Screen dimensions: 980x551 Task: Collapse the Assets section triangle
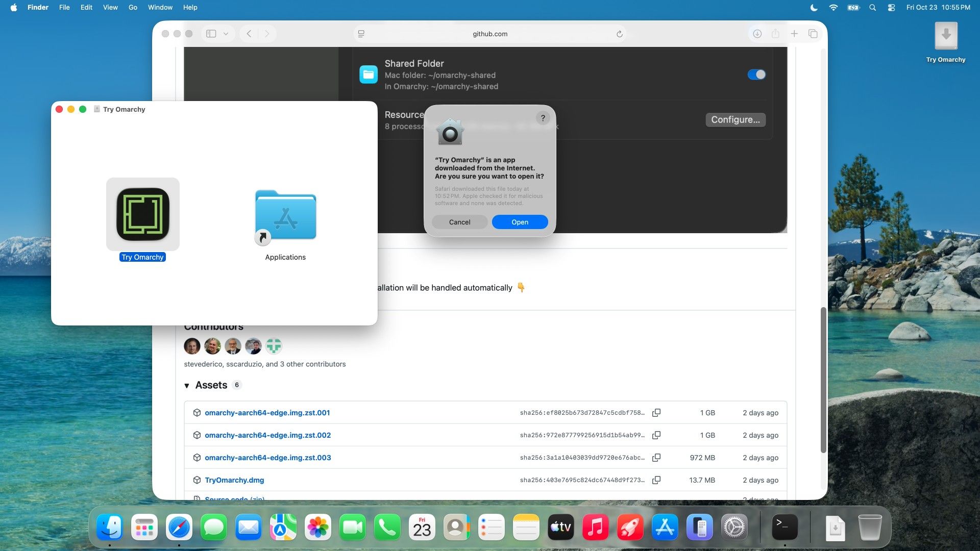(187, 386)
